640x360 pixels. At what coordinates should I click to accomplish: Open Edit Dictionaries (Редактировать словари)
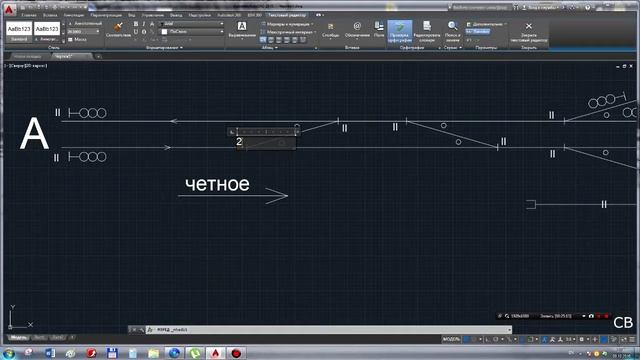427,32
